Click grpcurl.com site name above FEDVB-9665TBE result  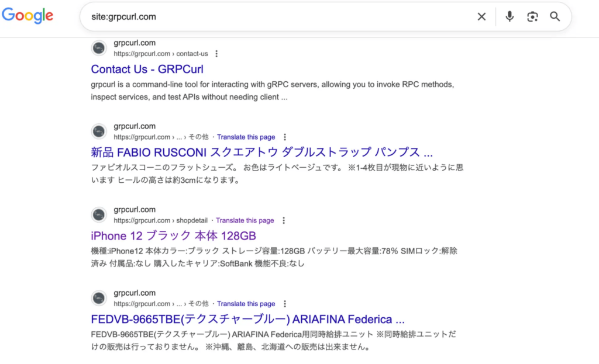135,293
